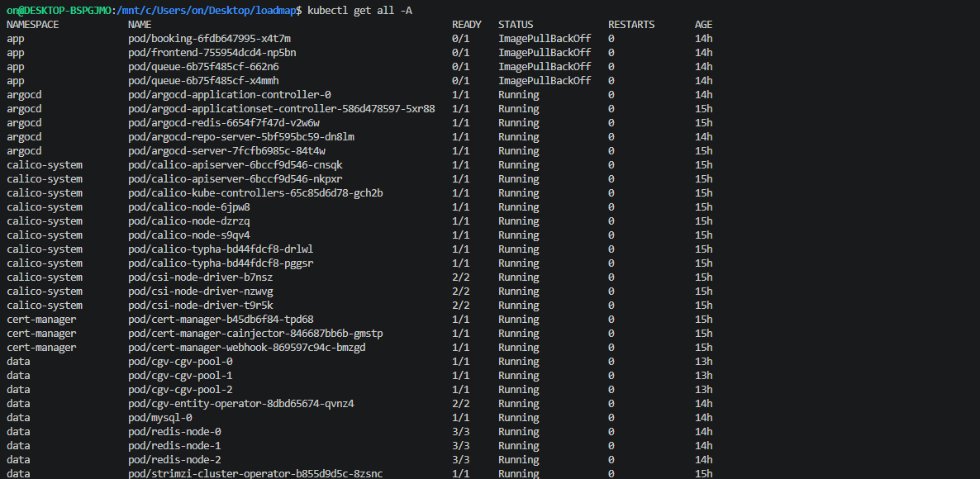Click restarts value 0 of booking pod

(x=611, y=39)
